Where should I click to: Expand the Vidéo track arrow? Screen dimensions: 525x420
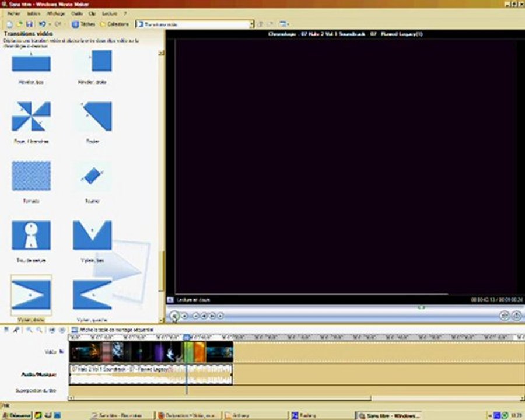61,351
